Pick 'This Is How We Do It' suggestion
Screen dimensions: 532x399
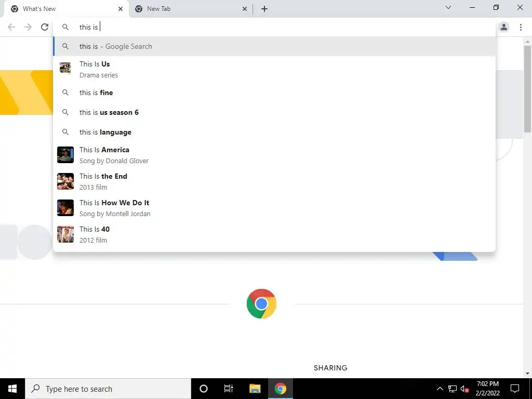click(x=274, y=208)
